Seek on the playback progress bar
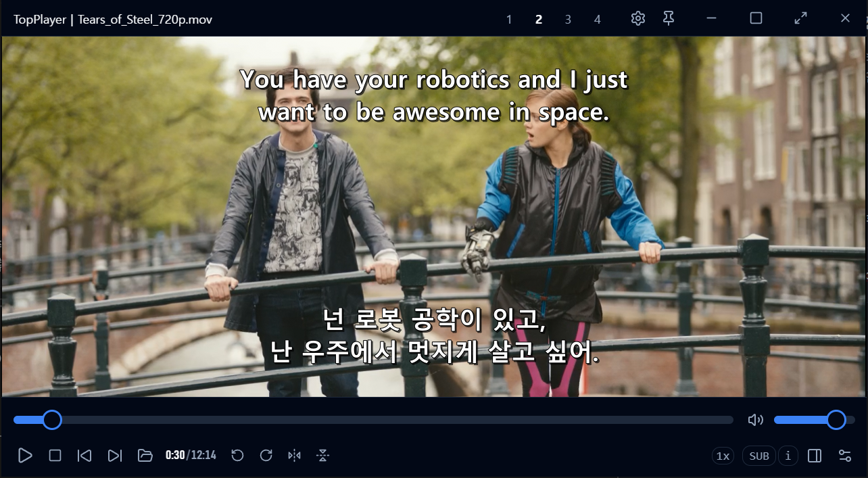 (373, 420)
